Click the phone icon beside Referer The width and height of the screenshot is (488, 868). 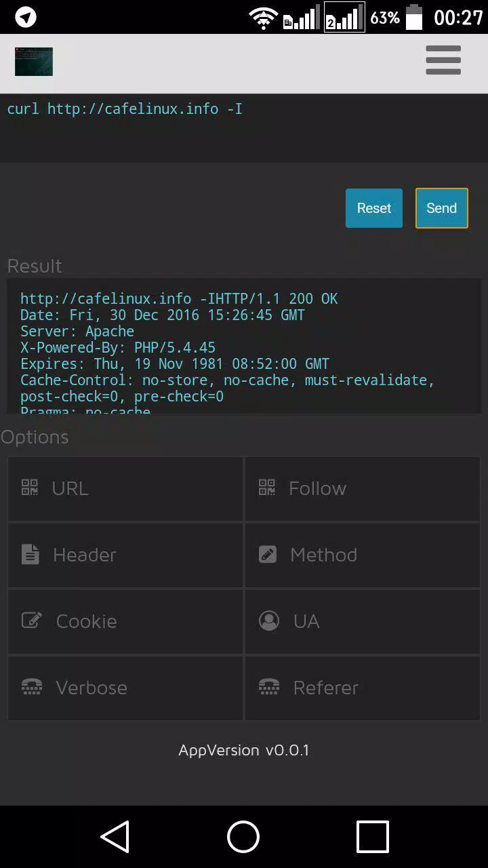pyautogui.click(x=269, y=687)
